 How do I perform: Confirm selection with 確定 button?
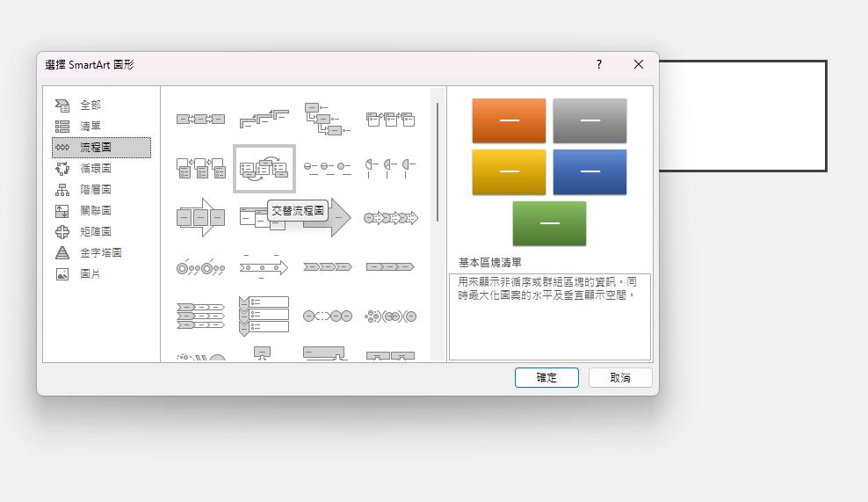pyautogui.click(x=546, y=377)
